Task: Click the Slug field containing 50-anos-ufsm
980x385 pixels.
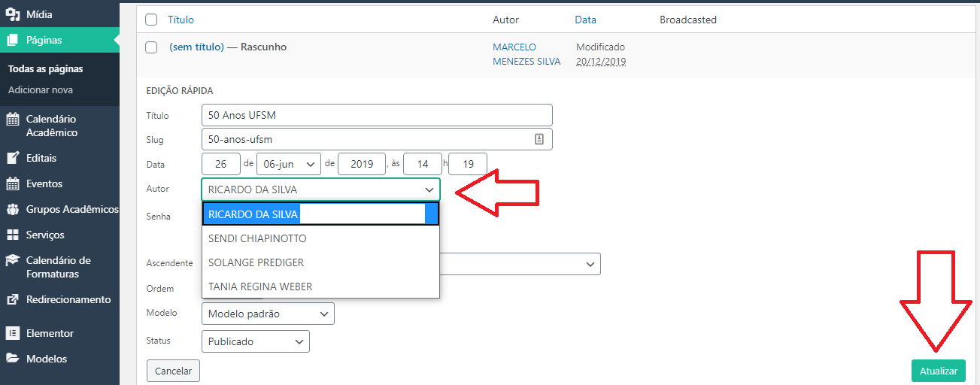Action: [369, 139]
